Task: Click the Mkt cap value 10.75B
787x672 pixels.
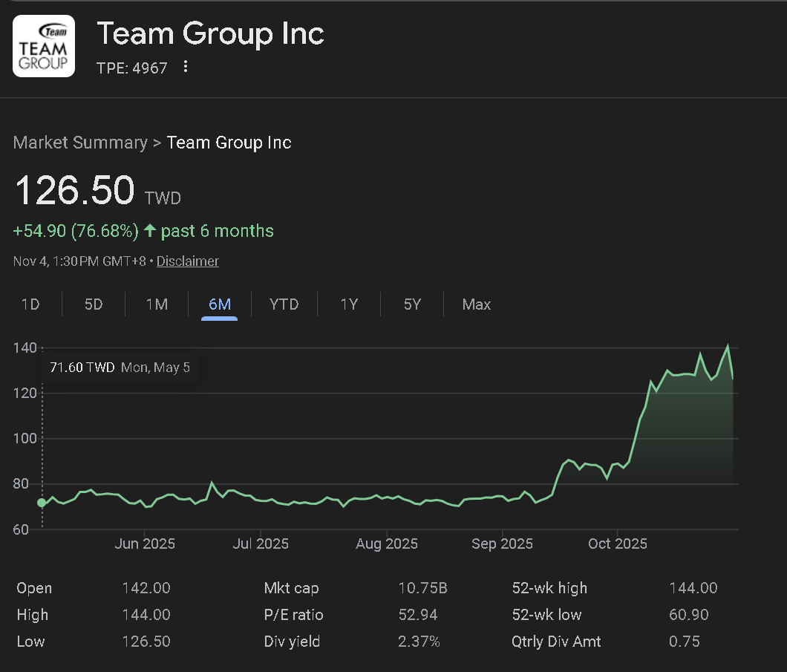Action: (422, 587)
